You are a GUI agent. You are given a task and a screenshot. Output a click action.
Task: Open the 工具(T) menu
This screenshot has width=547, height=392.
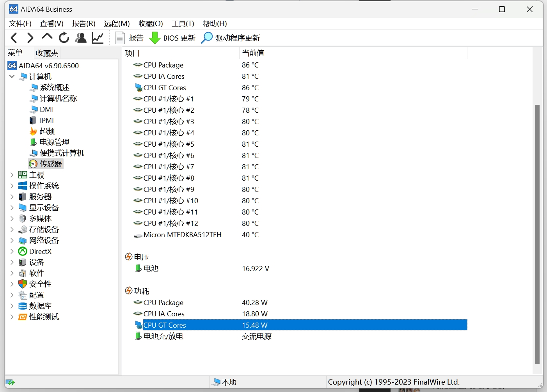183,24
